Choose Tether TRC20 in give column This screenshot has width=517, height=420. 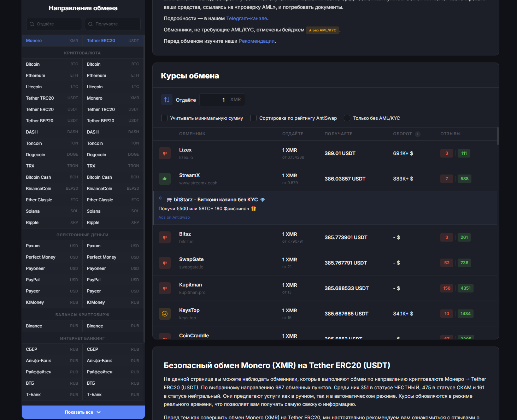[x=52, y=98]
